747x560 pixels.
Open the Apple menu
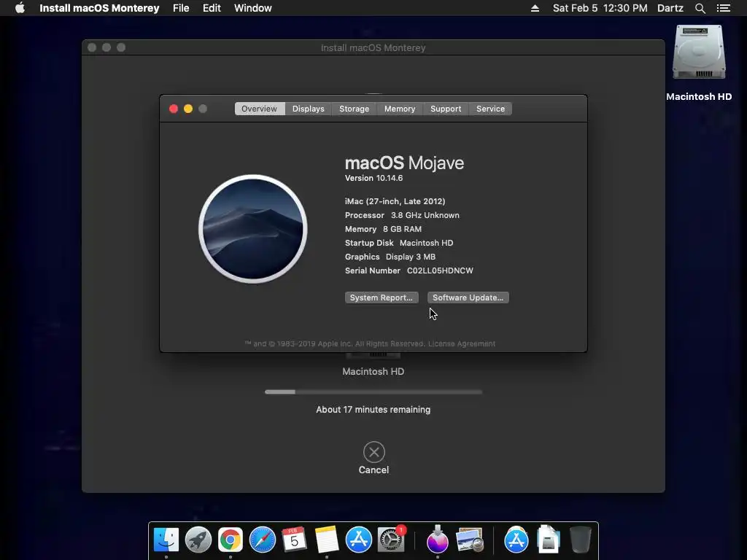(x=20, y=8)
